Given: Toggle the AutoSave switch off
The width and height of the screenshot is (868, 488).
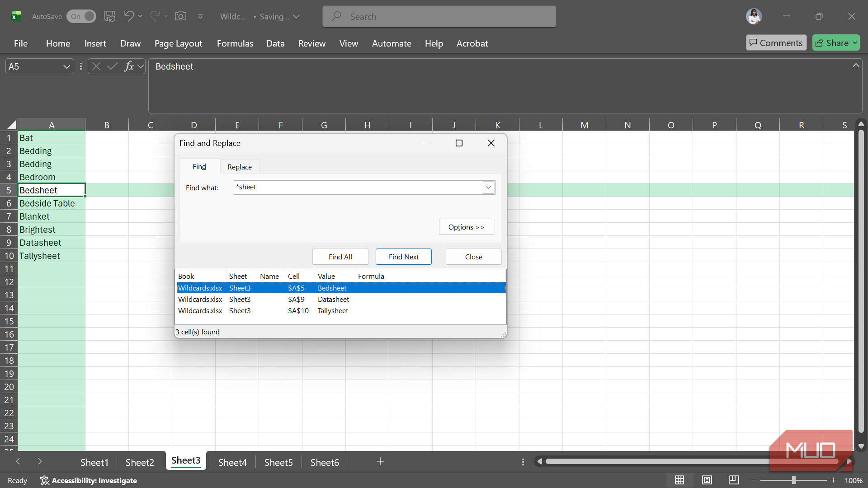Looking at the screenshot, I should pyautogui.click(x=82, y=16).
